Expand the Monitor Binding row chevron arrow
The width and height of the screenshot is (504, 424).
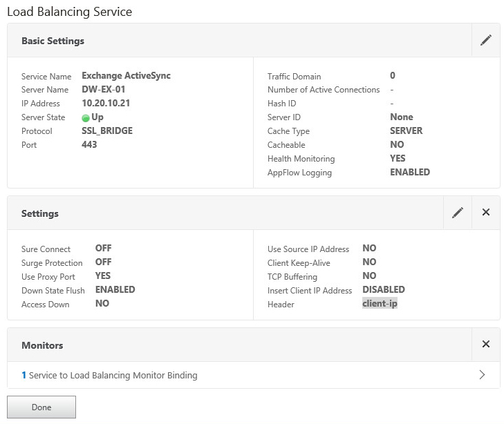coord(482,375)
